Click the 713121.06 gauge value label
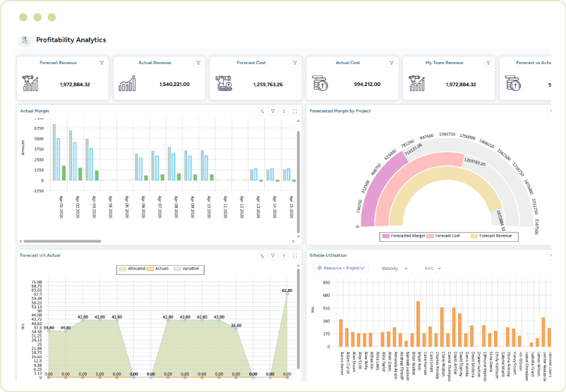The width and height of the screenshot is (566, 392). tap(413, 149)
